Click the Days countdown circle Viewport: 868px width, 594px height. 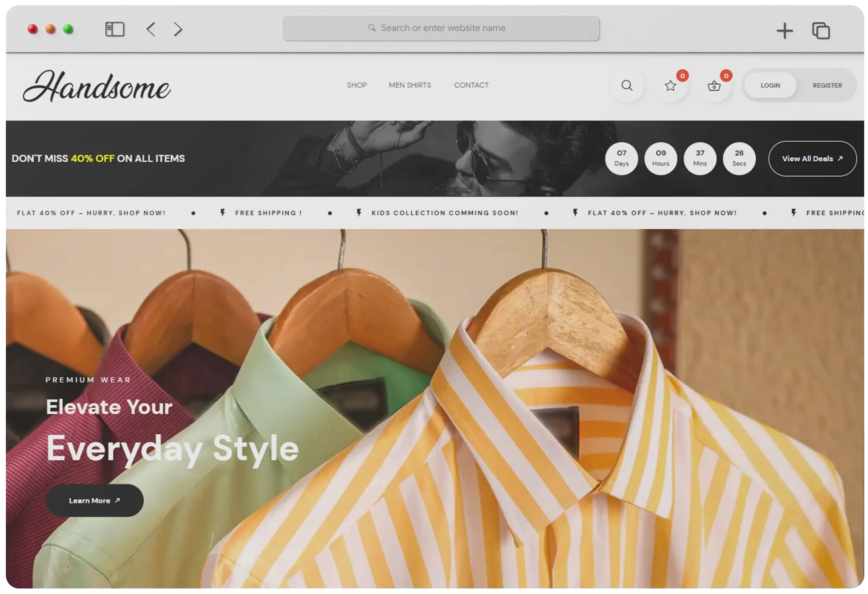[621, 159]
